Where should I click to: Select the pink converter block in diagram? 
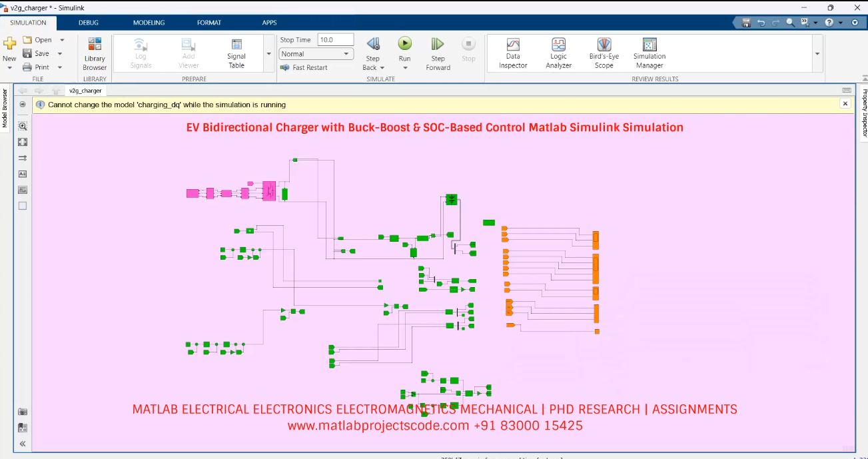pyautogui.click(x=268, y=191)
